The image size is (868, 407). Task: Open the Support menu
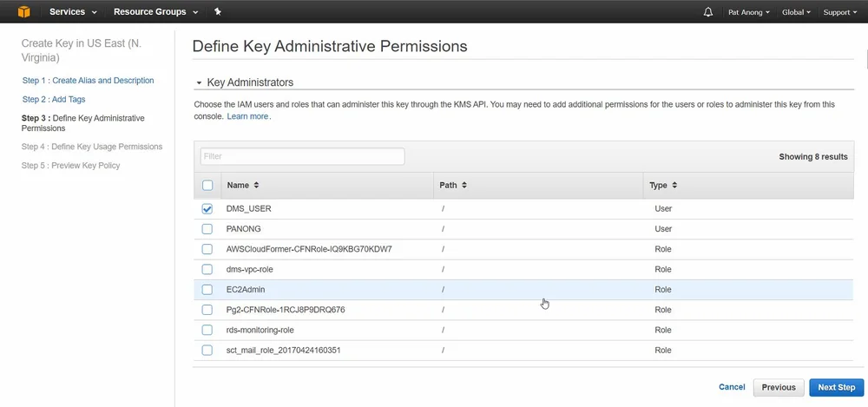click(839, 13)
